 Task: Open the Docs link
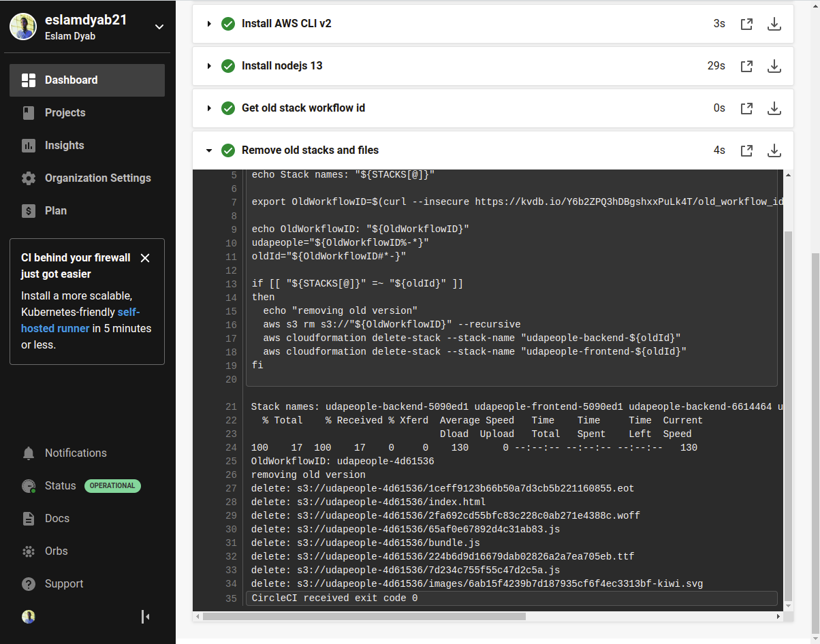(x=57, y=519)
